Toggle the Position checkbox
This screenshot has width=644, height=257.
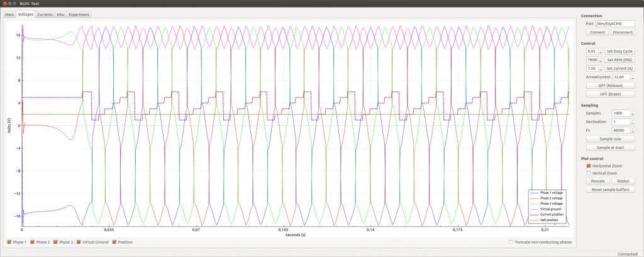[114, 242]
